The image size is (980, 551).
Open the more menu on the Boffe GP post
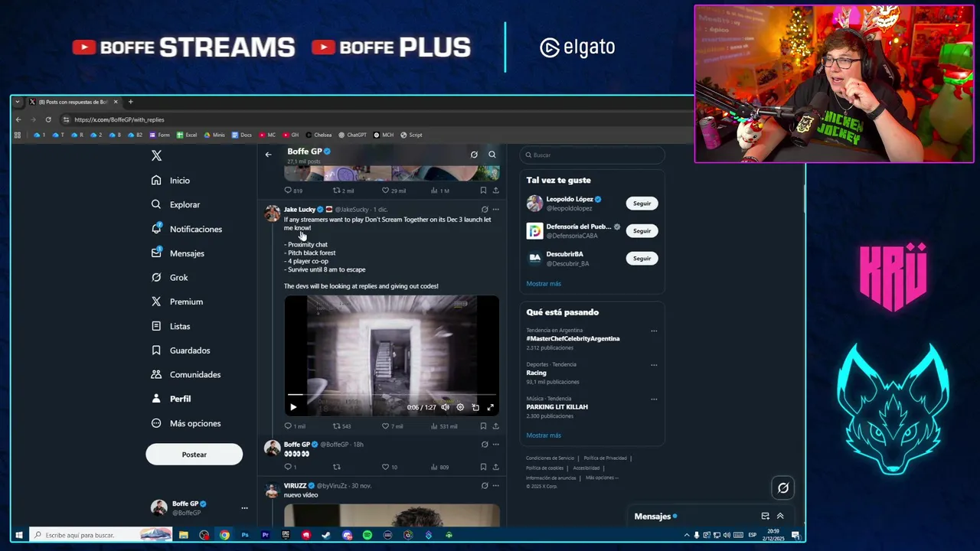tap(495, 444)
